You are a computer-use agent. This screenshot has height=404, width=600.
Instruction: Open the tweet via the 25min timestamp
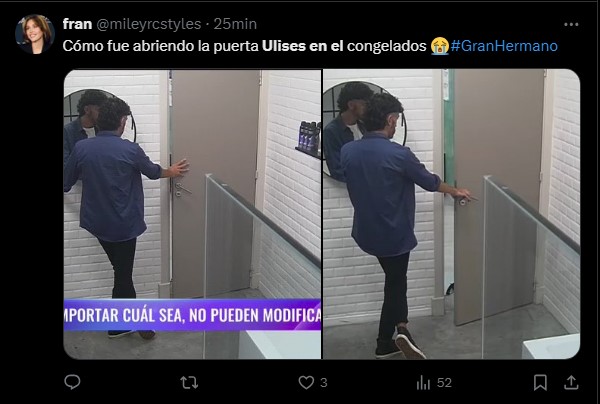click(235, 24)
